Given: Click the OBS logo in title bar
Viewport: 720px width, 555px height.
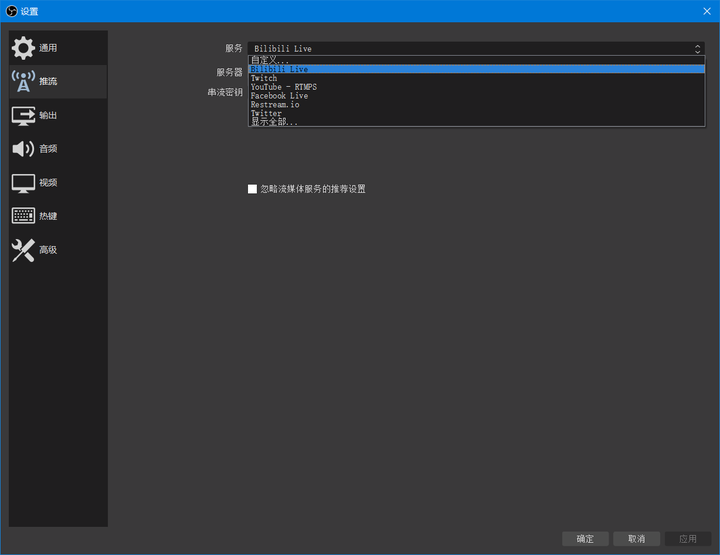Looking at the screenshot, I should pos(11,11).
